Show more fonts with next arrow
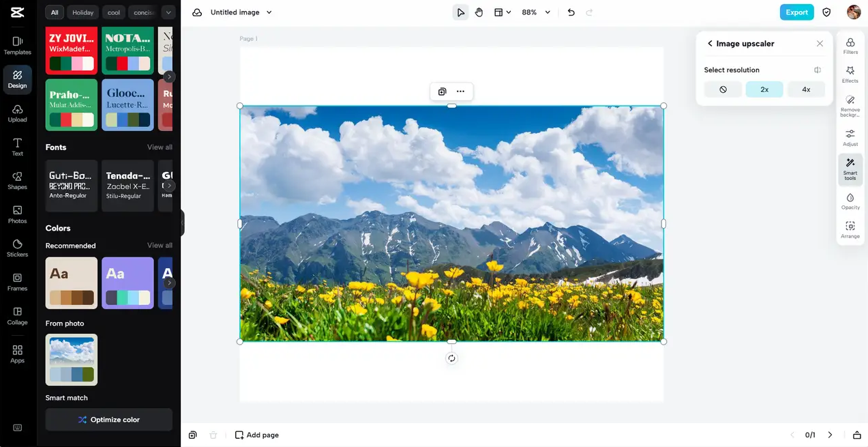868x447 pixels. (169, 186)
